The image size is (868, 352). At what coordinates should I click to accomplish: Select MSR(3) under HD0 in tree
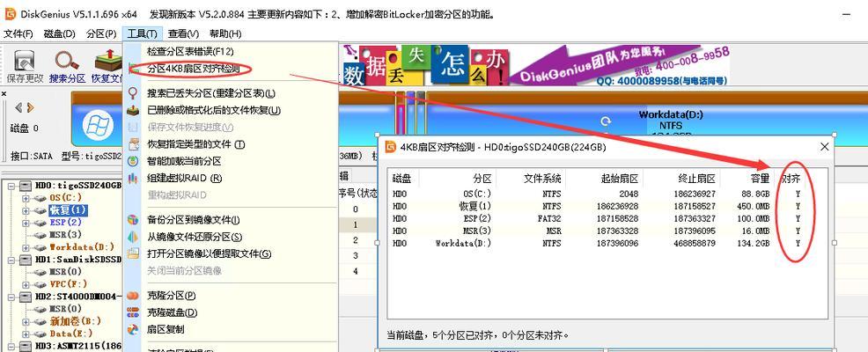(x=65, y=235)
